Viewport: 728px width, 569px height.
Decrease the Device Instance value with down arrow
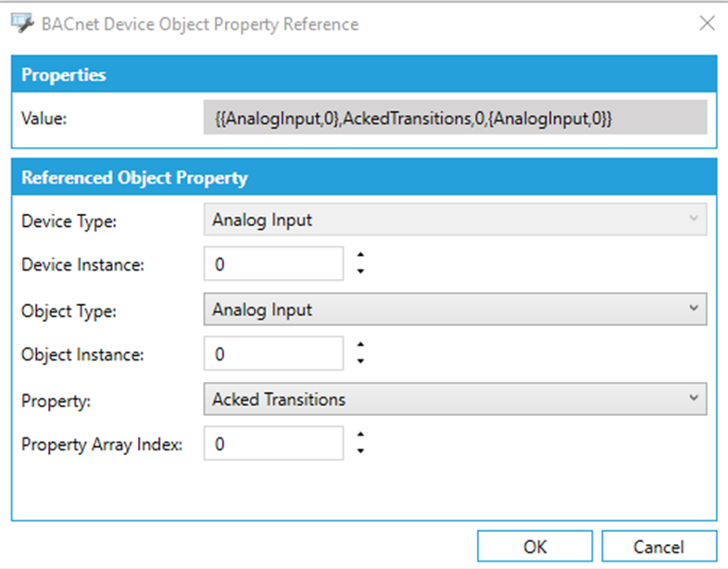tap(360, 272)
